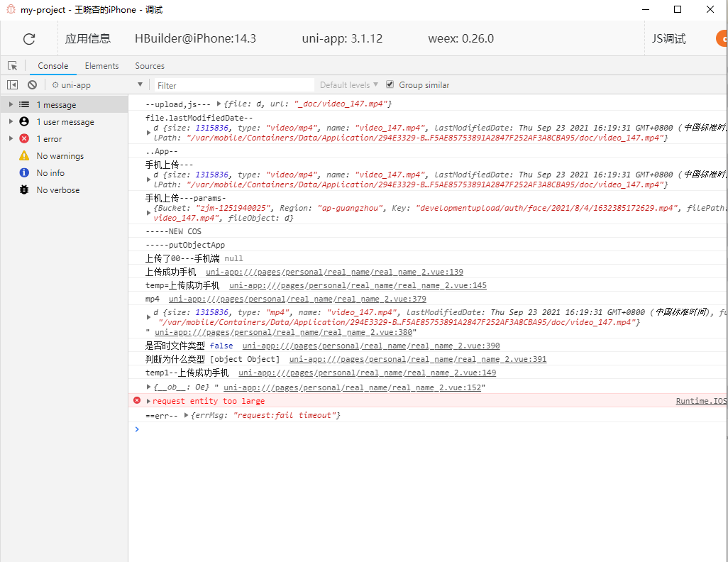This screenshot has height=562, width=728.
Task: Click the console Filter input field
Action: (234, 85)
